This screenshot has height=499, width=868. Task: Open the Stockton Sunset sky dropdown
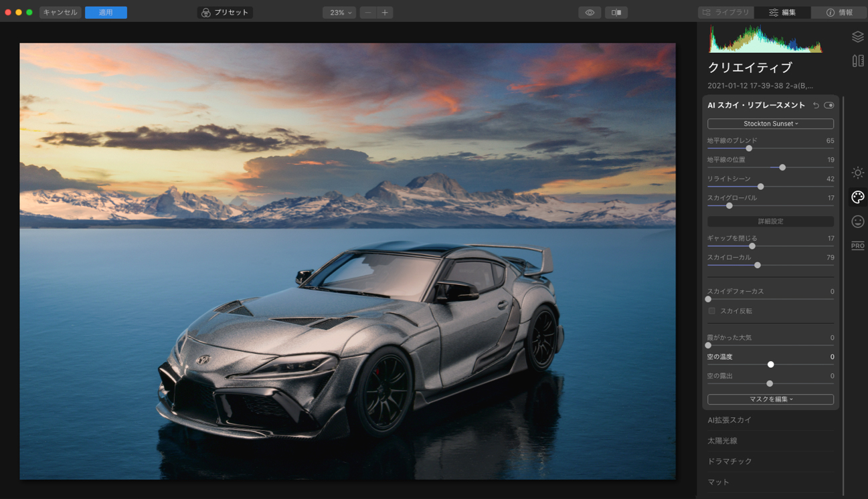pos(770,124)
